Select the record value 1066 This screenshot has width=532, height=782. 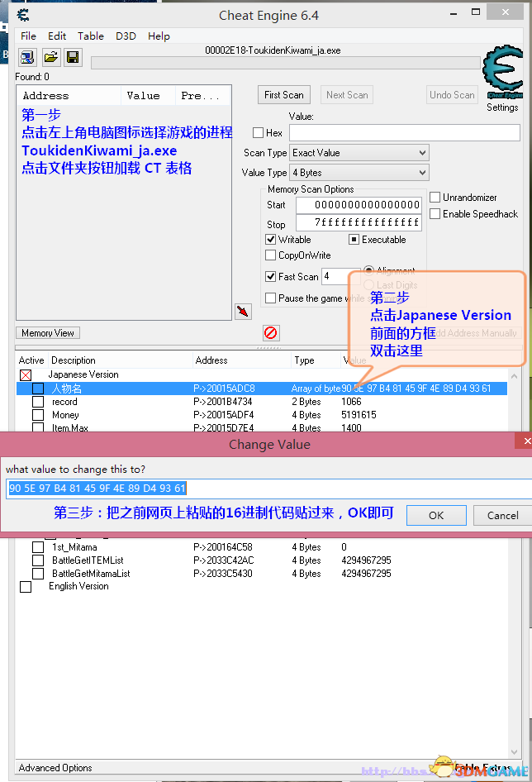(x=351, y=402)
